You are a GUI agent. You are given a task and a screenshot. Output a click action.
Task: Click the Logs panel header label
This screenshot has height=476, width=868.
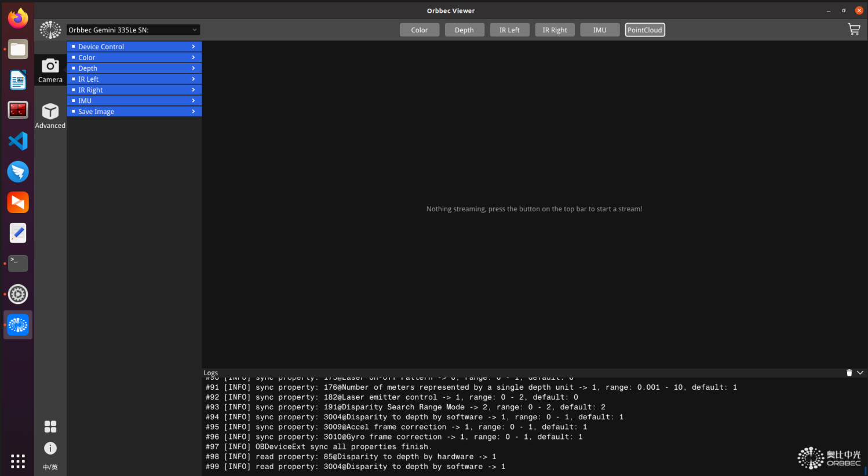211,373
